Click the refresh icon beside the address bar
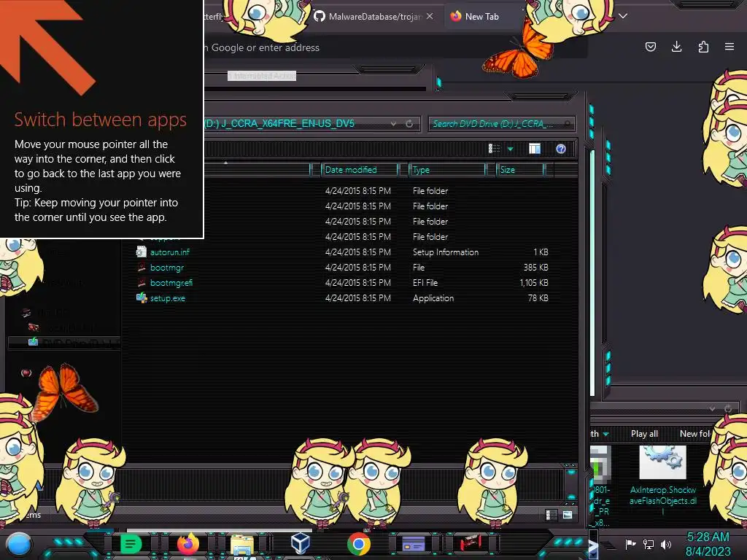The image size is (747, 560). tap(409, 124)
